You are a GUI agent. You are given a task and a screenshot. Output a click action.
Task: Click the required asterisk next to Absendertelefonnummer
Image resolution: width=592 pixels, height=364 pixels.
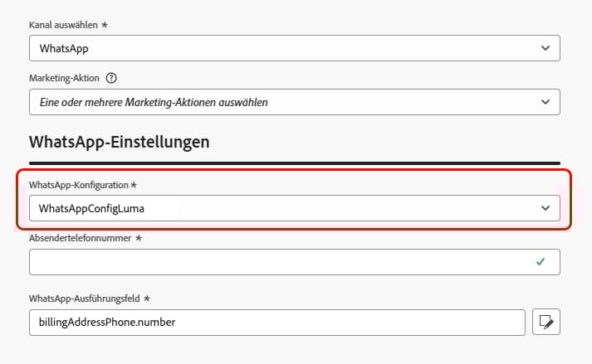[x=139, y=238]
